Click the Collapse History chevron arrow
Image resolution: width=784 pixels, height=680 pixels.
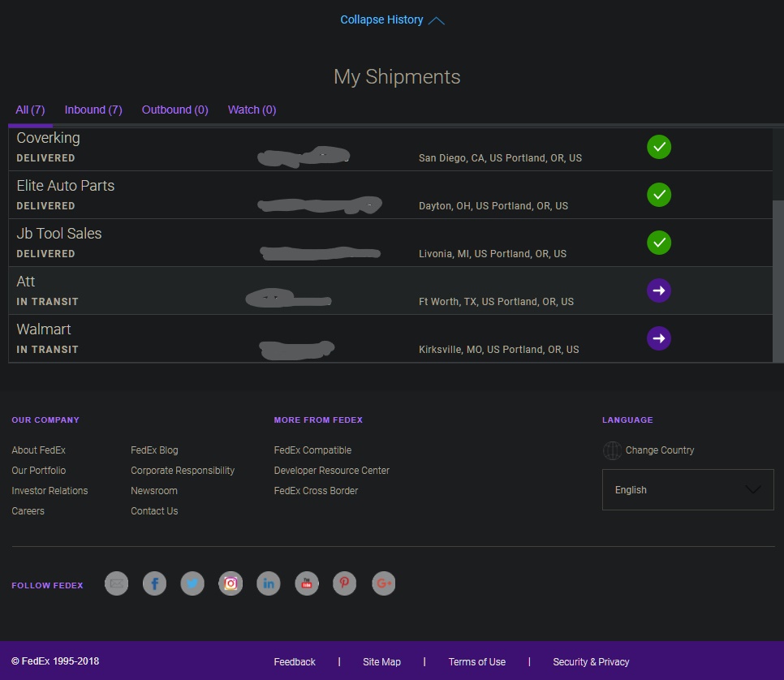pos(437,20)
